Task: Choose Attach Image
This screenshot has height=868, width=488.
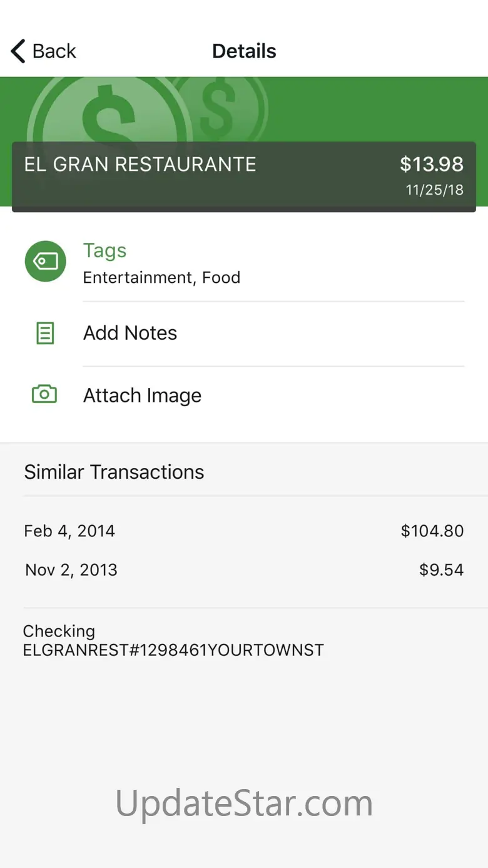Action: tap(244, 396)
